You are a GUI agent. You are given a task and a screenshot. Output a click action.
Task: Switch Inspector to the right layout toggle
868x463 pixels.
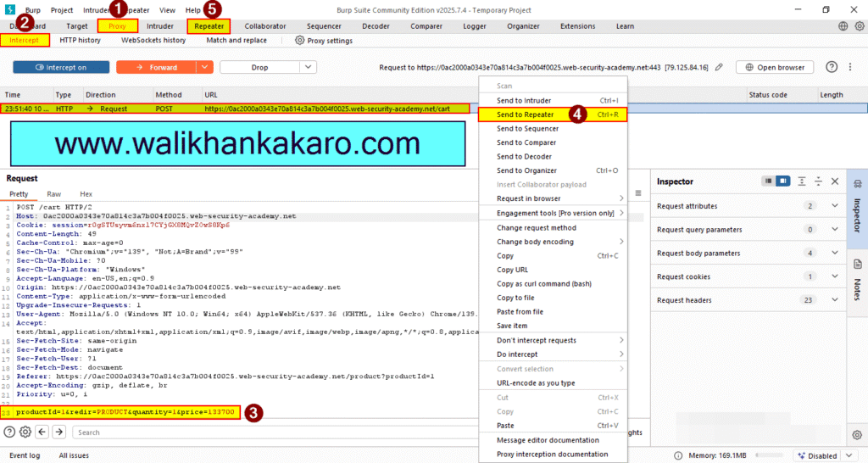[782, 181]
